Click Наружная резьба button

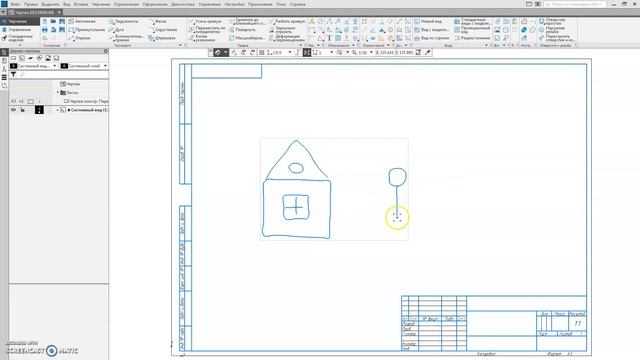(552, 30)
